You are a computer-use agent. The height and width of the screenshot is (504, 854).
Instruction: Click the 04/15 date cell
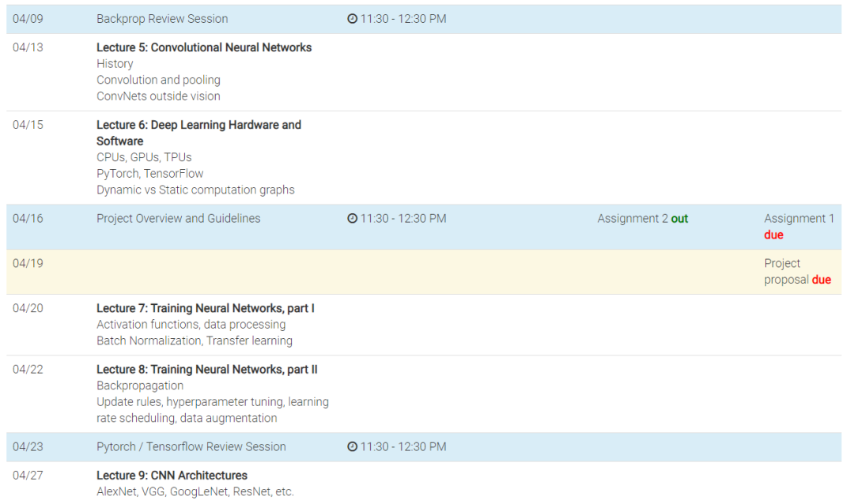[x=28, y=125]
